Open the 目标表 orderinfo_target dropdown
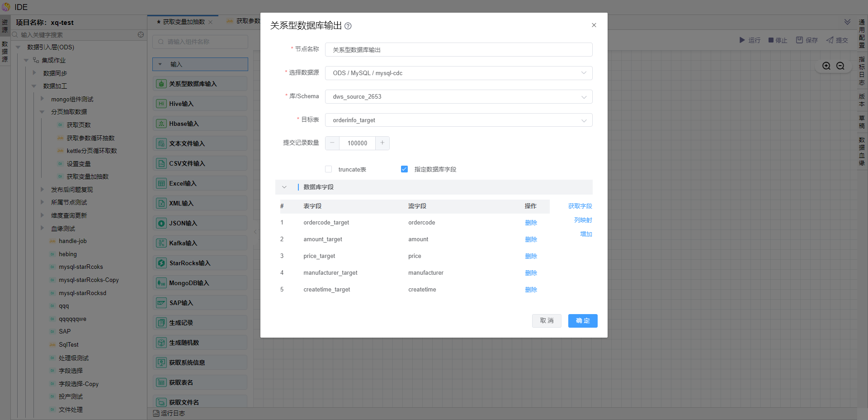 tap(458, 120)
